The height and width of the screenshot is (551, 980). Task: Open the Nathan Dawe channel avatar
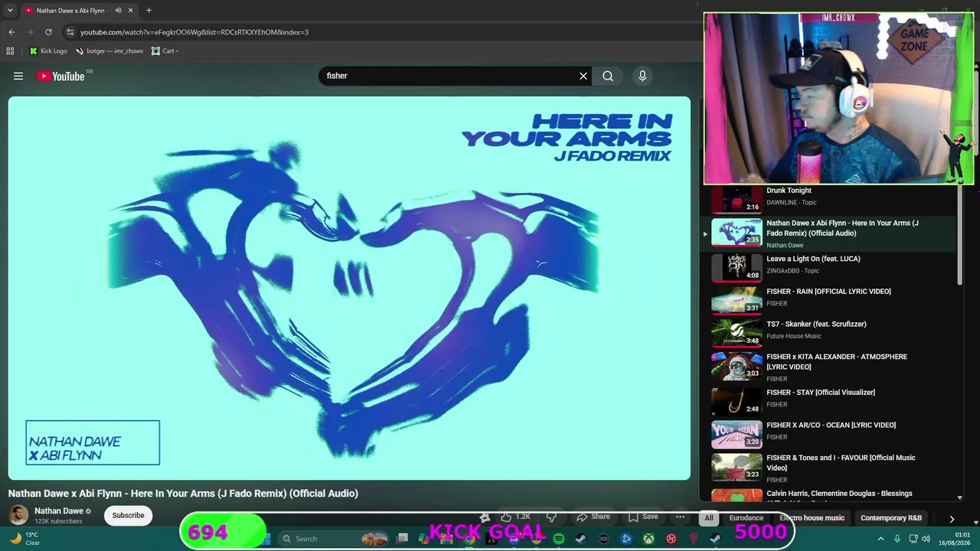[x=18, y=515]
